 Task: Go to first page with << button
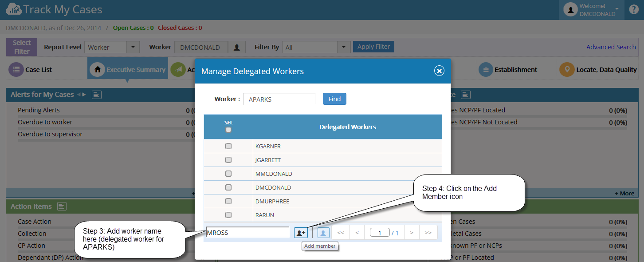[x=341, y=232]
